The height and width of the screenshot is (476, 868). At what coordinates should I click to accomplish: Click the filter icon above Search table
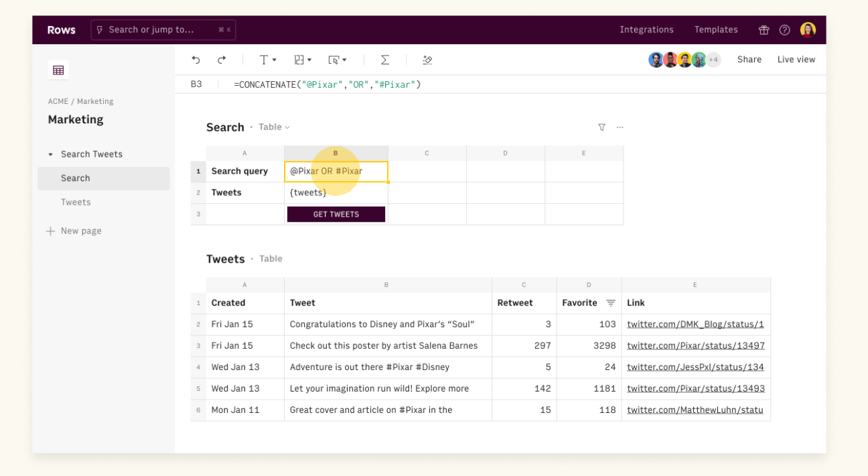pos(601,127)
